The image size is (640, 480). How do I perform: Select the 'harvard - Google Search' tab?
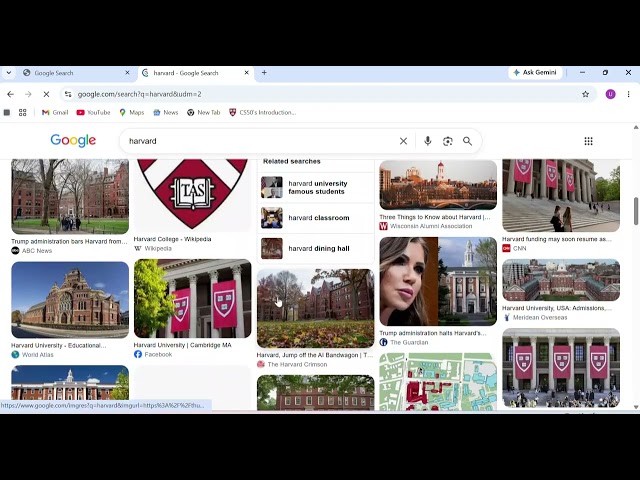195,73
